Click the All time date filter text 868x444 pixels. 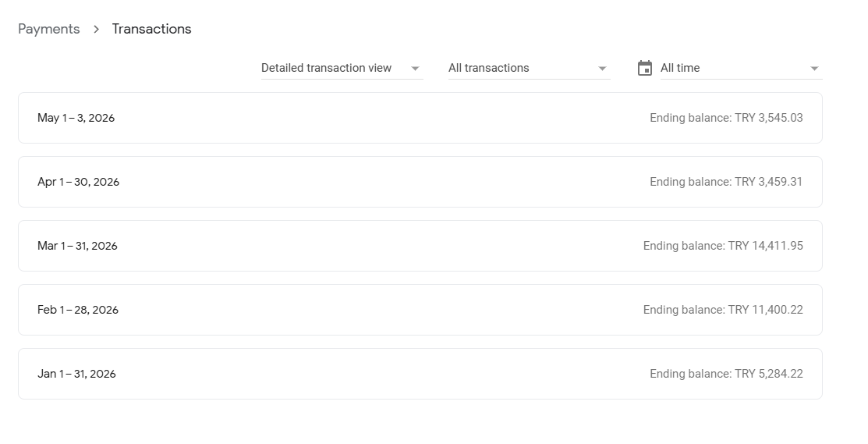680,68
